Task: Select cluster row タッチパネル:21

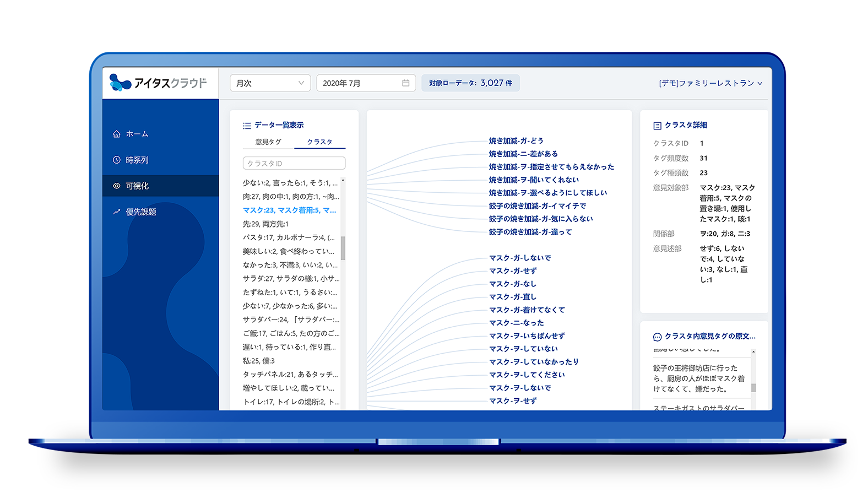Action: [290, 375]
